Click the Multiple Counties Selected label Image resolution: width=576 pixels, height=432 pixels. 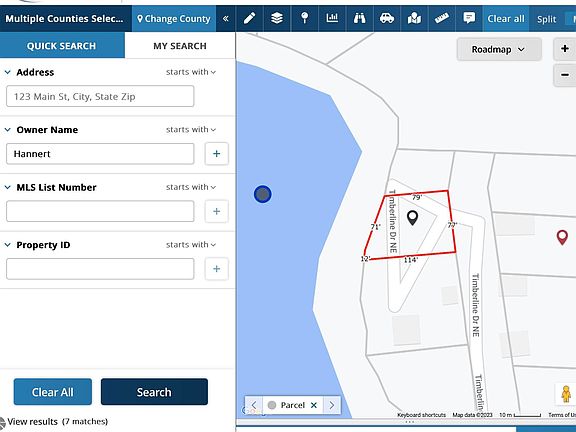pos(65,18)
